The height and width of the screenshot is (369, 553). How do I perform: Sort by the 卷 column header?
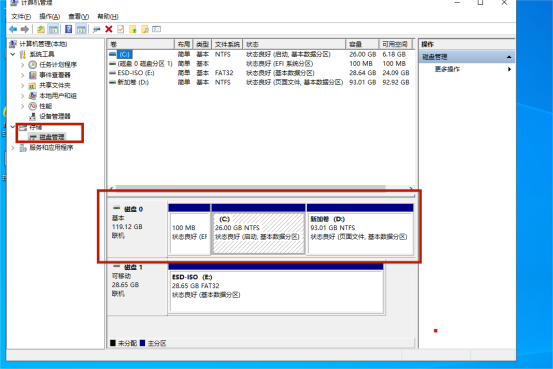tap(141, 44)
